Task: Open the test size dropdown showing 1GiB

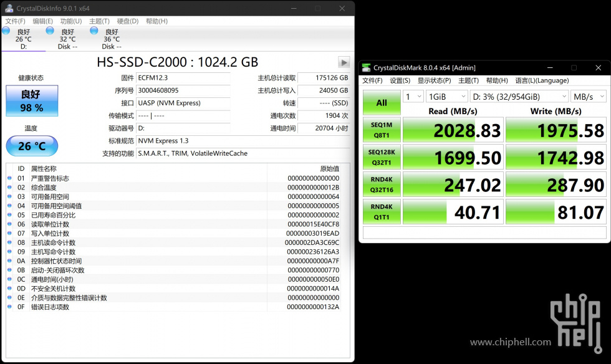Action: (x=446, y=97)
